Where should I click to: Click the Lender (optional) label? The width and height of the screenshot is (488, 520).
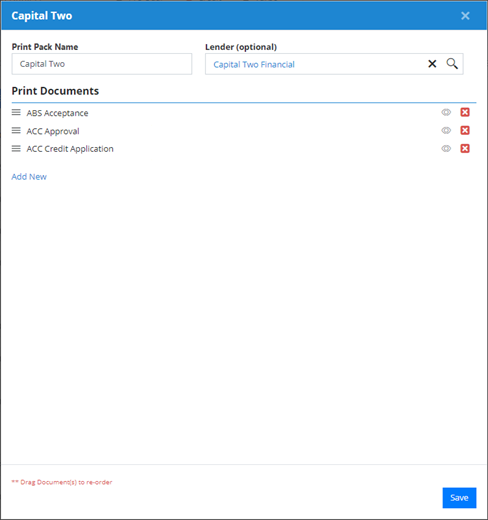[241, 47]
